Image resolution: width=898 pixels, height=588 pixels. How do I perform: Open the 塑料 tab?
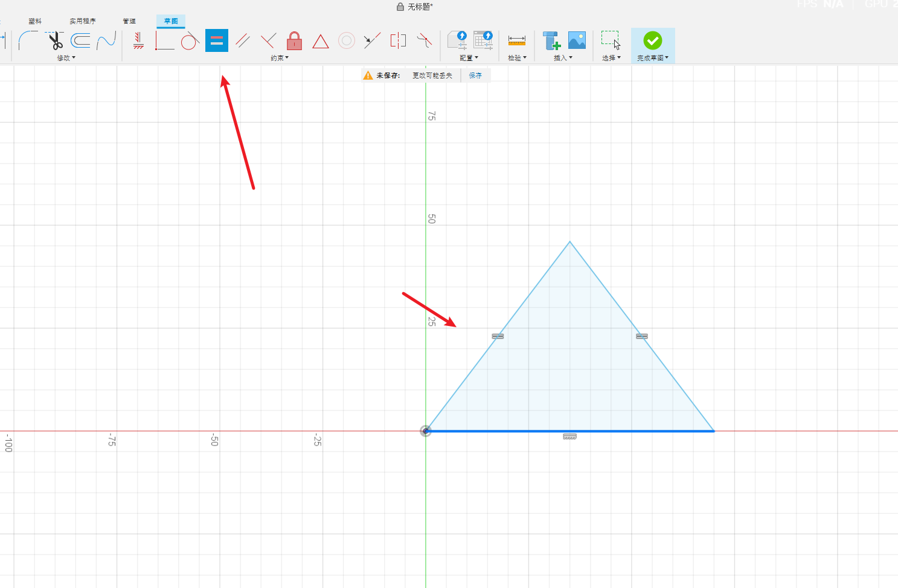pyautogui.click(x=35, y=21)
